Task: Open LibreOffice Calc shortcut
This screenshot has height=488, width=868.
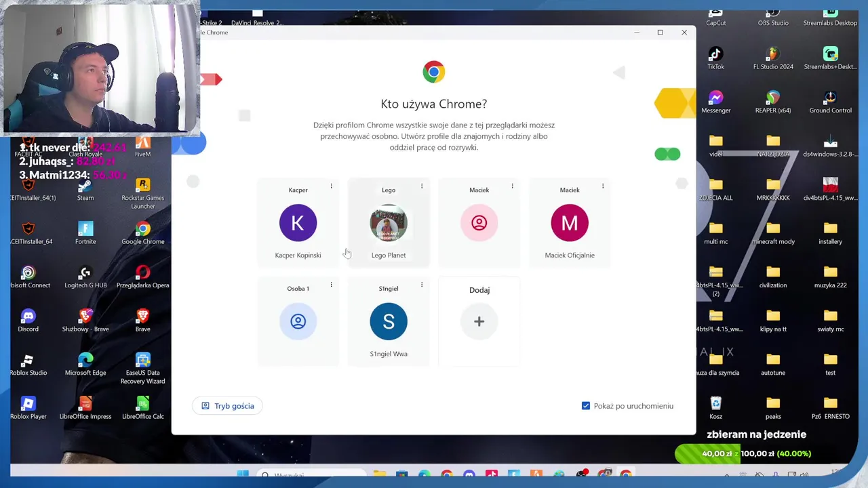Action: pos(142,408)
